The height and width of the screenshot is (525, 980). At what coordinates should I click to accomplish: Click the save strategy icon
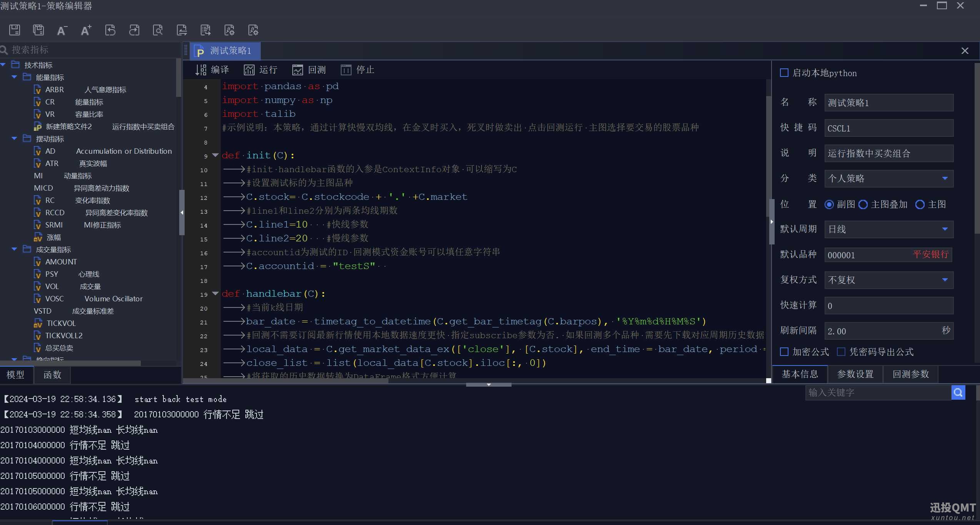15,30
